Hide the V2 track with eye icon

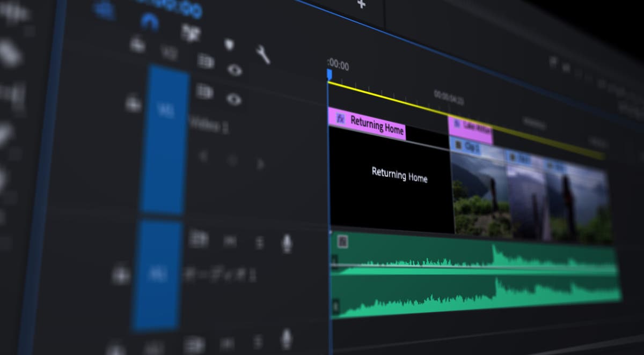point(235,70)
